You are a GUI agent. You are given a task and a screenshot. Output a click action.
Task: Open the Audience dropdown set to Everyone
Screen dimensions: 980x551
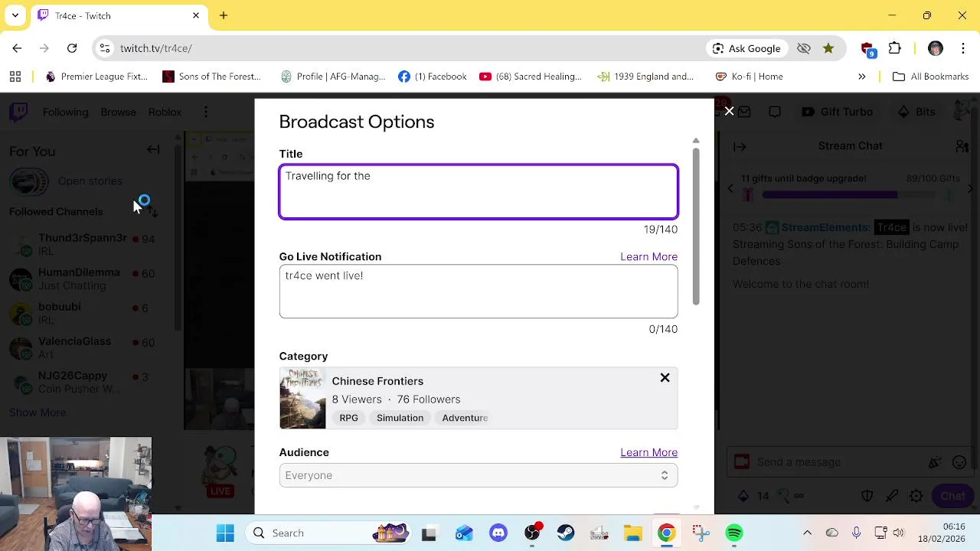[479, 475]
